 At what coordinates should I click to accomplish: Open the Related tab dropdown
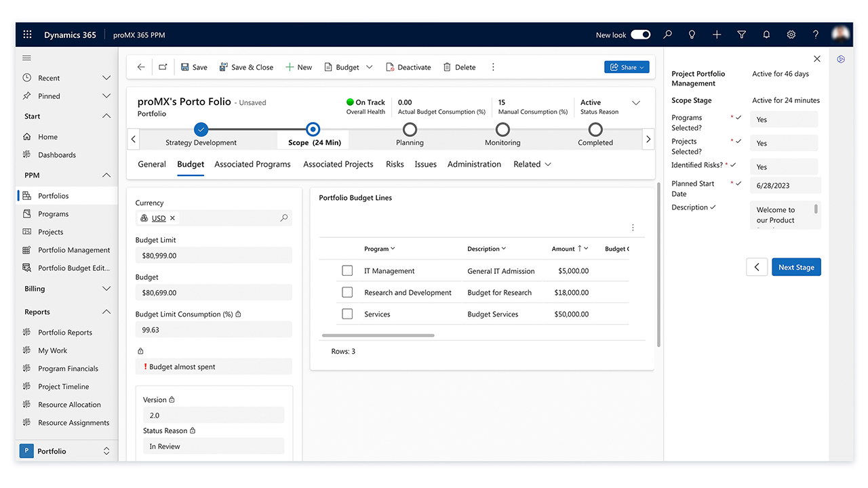[532, 164]
